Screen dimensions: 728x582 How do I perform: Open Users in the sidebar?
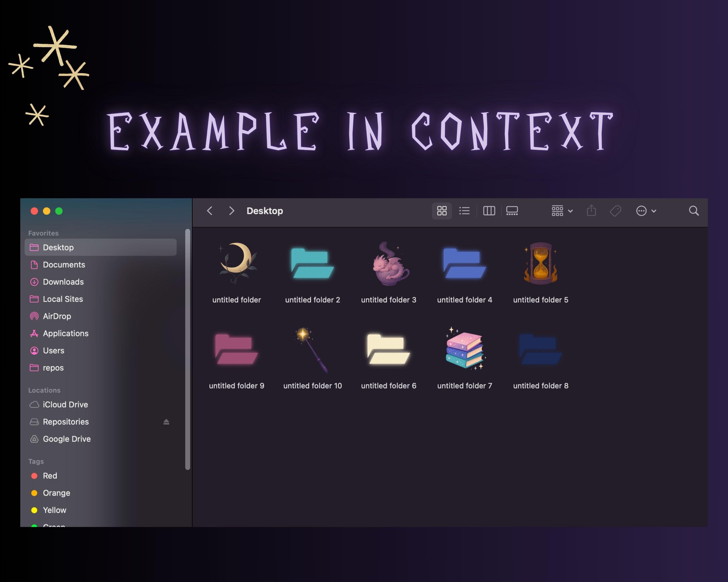[101, 351]
